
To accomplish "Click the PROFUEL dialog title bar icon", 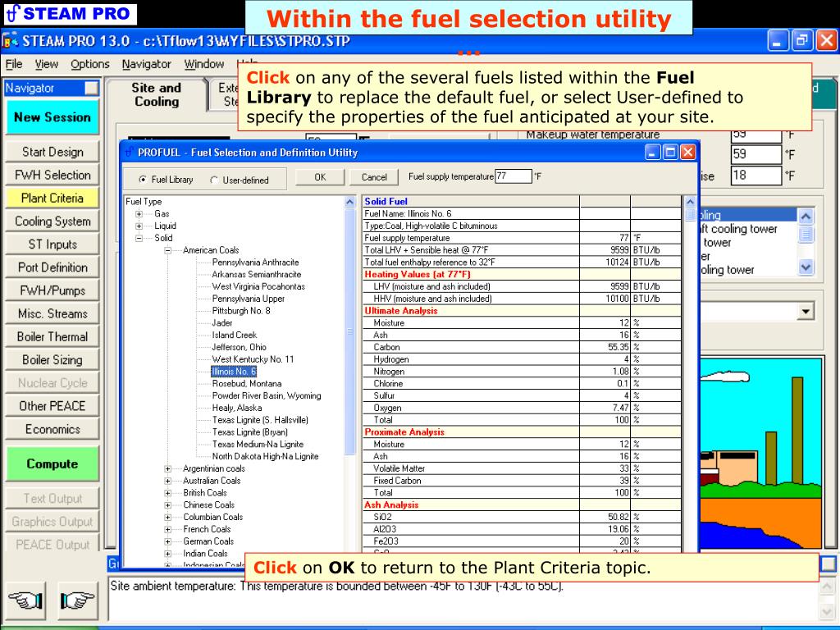I will [x=129, y=152].
